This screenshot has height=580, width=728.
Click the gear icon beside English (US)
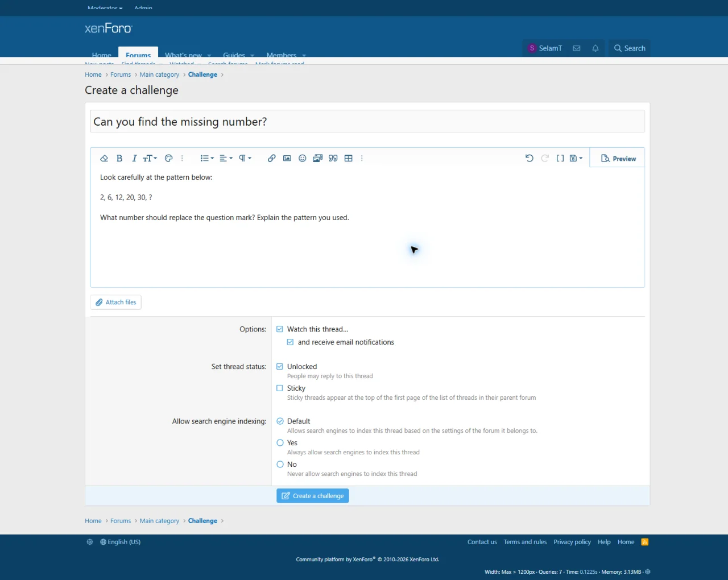point(90,542)
